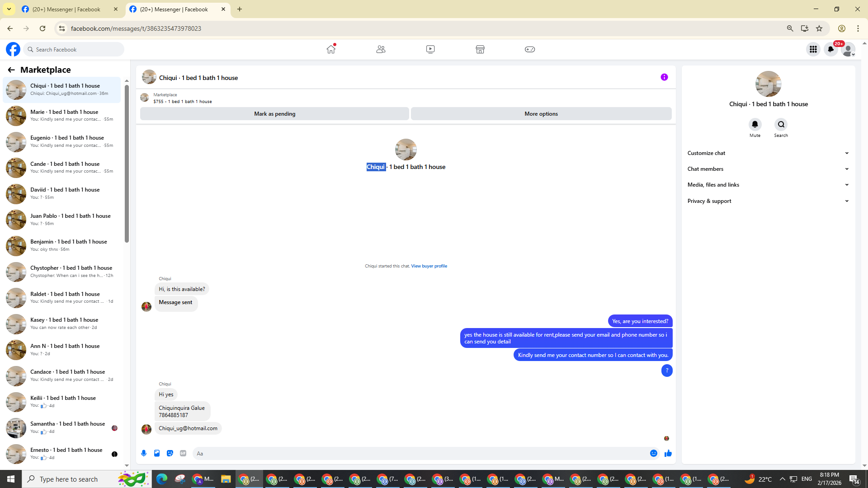The width and height of the screenshot is (868, 488).
Task: Expand Customize chat section
Action: (768, 153)
